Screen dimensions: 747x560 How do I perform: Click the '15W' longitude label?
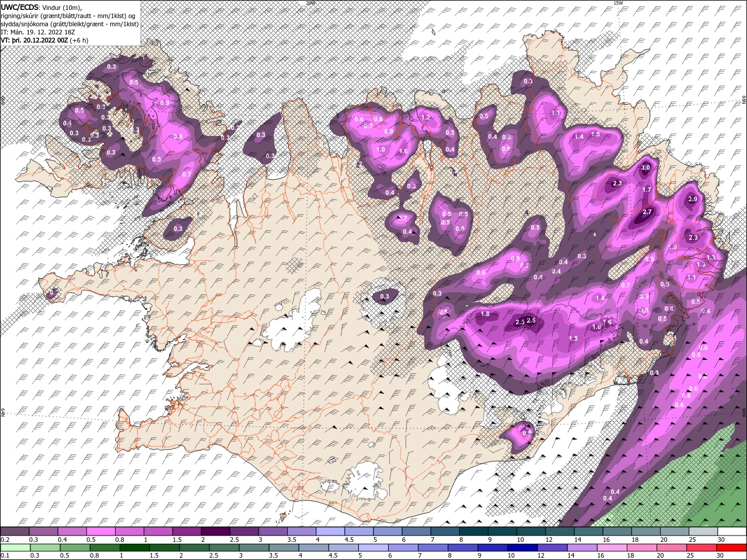(618, 3)
